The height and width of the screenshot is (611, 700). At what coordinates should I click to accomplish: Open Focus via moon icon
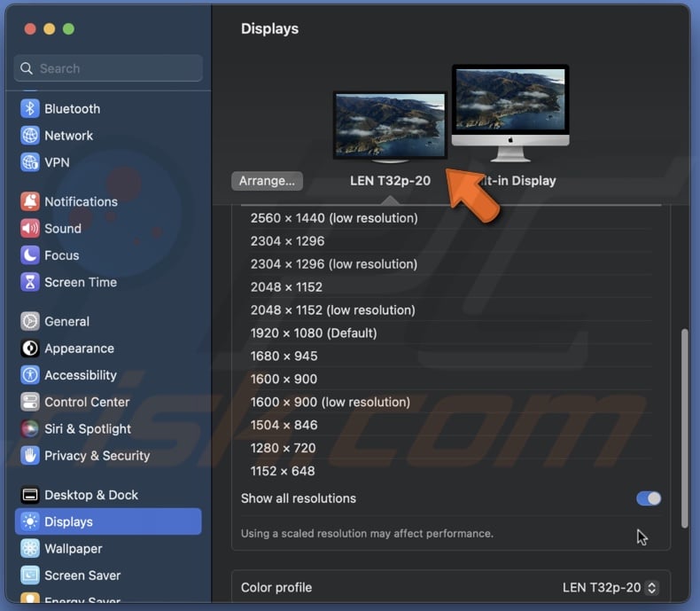(30, 255)
